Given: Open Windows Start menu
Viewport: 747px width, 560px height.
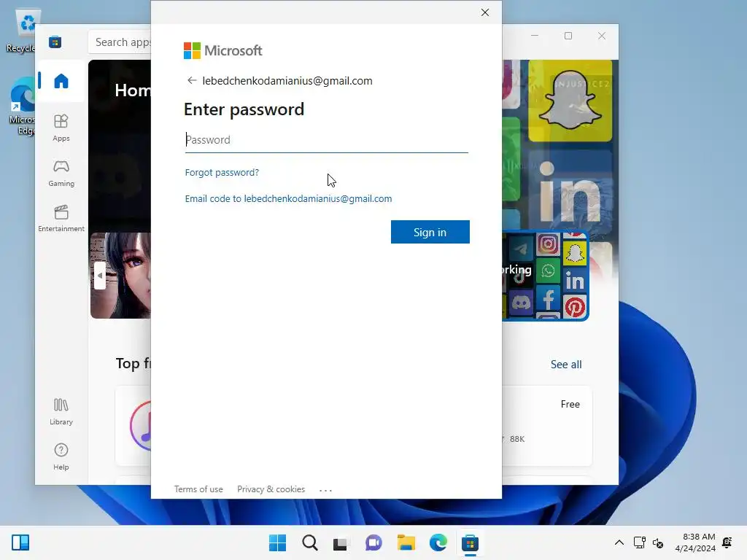Looking at the screenshot, I should tap(277, 542).
